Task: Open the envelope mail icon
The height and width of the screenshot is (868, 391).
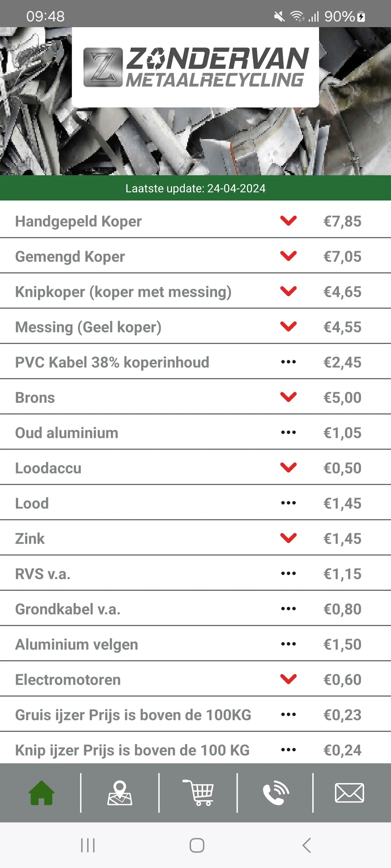Action: [349, 793]
